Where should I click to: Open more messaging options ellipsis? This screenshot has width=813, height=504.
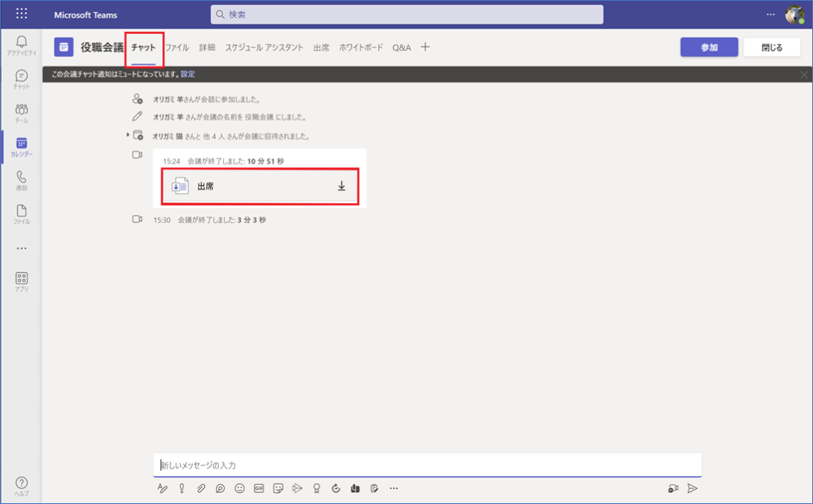(393, 488)
